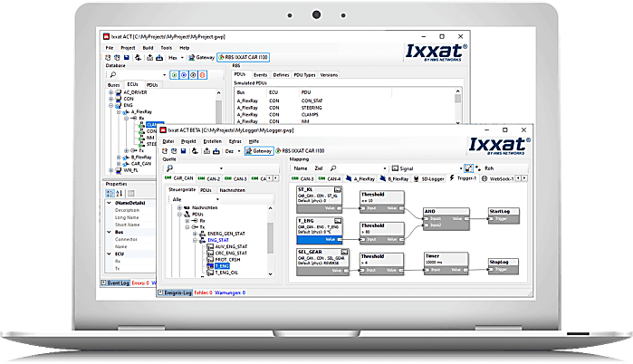Click the Timer 10000 ms block
This screenshot has width=633, height=364.
click(446, 263)
